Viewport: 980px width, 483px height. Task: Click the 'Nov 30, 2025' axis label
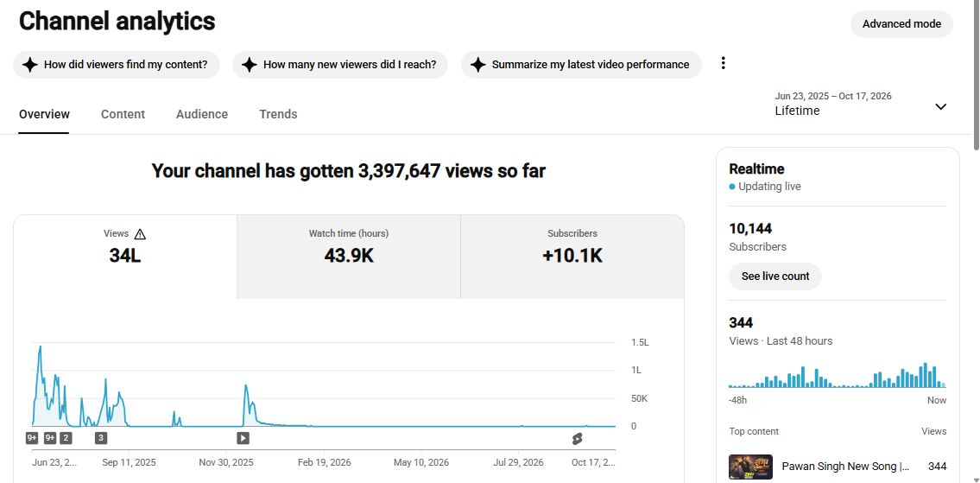[226, 463]
